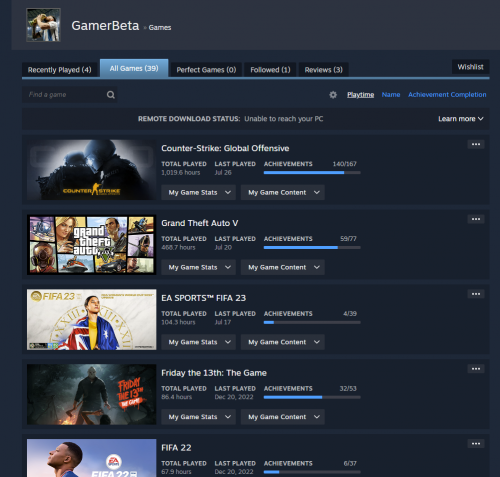Image resolution: width=500 pixels, height=477 pixels.
Task: Click the Games breadcrumb link
Action: pos(160,27)
